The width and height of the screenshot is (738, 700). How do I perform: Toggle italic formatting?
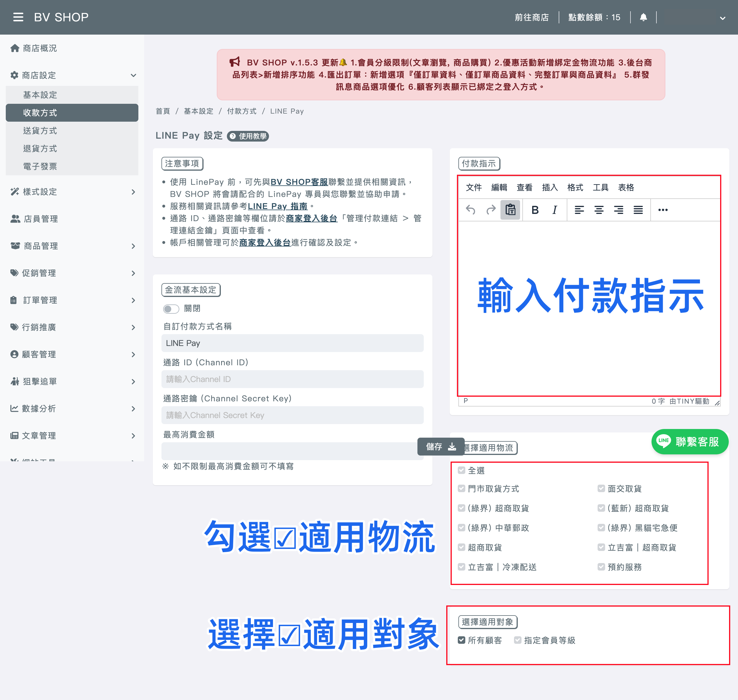pyautogui.click(x=554, y=210)
